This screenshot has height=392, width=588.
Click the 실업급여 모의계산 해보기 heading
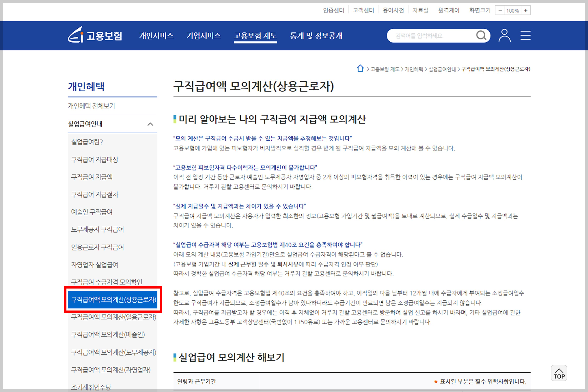232,357
